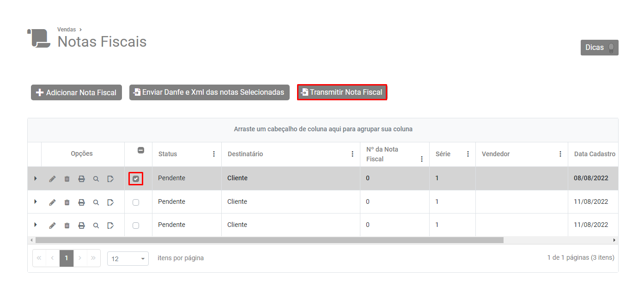This screenshot has width=644, height=281.
Task: Jump to the last page of results
Action: [93, 258]
